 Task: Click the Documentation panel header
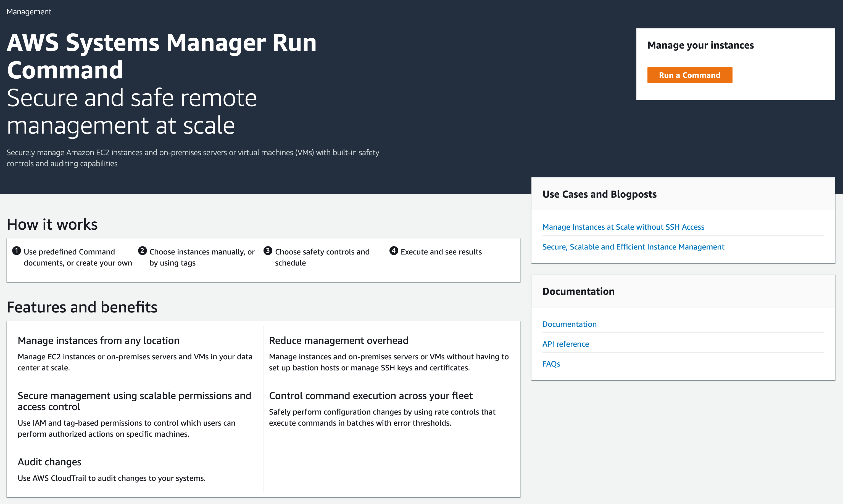[579, 291]
